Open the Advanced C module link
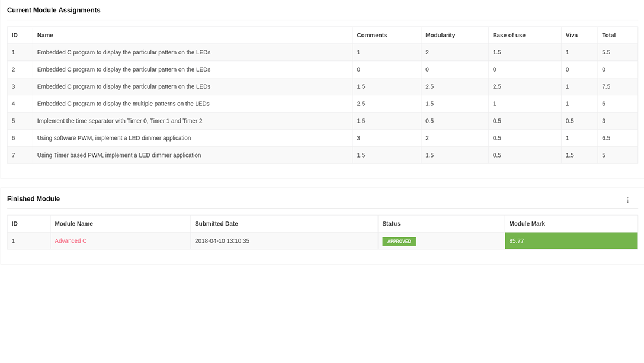Screen dimensions: 644x363 pyautogui.click(x=71, y=241)
